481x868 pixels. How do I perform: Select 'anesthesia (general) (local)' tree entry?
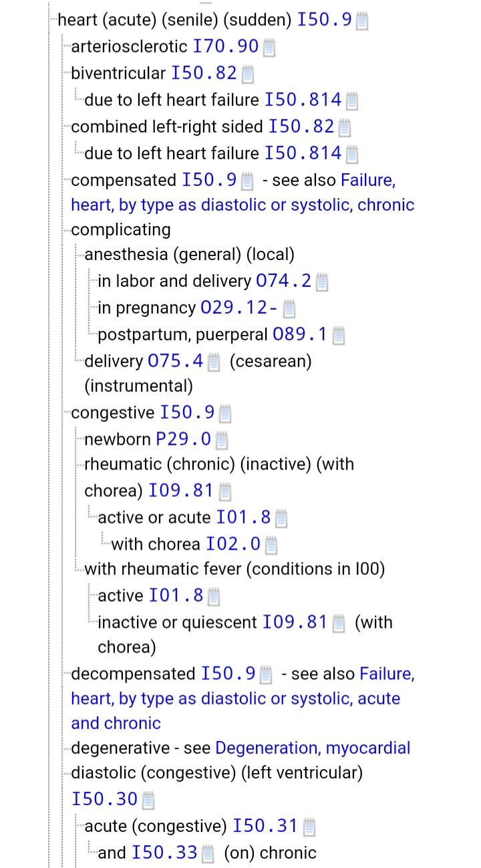coord(189,254)
